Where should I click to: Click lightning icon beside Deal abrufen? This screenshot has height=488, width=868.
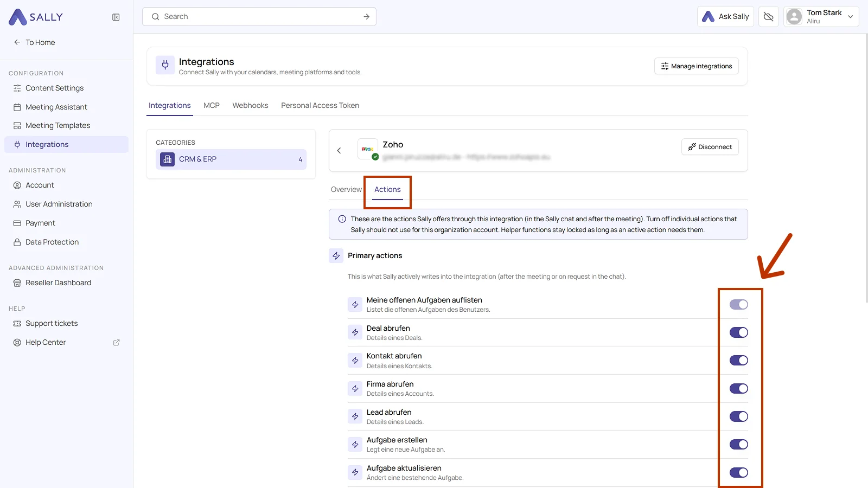355,332
